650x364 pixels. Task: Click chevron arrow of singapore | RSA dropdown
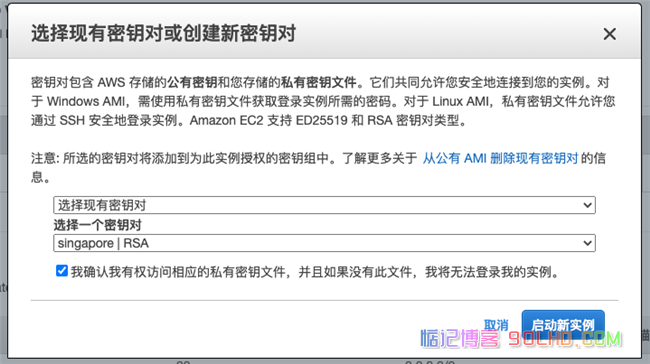point(587,243)
